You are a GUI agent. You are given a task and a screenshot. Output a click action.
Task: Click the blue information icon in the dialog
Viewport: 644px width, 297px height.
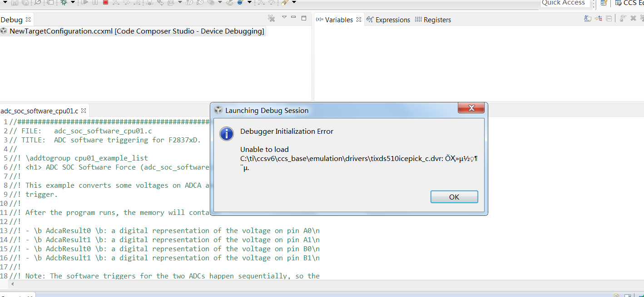[226, 133]
